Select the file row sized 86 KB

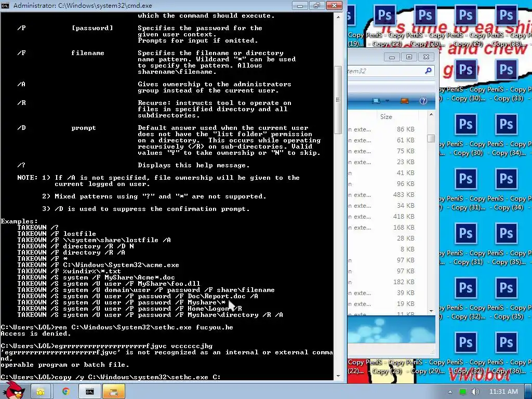382,129
